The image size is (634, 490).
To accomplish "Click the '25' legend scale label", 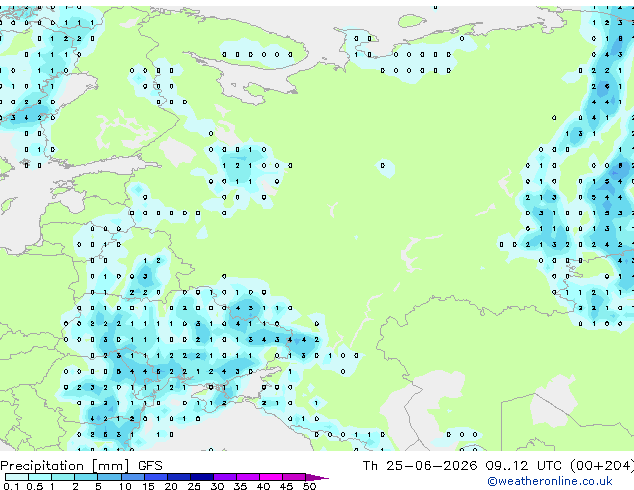I will tap(194, 486).
